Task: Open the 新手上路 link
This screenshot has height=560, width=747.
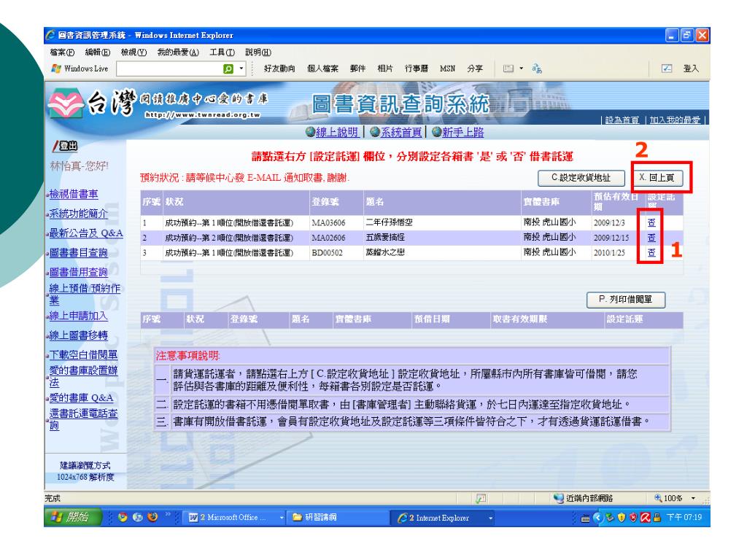Action: pyautogui.click(x=462, y=133)
